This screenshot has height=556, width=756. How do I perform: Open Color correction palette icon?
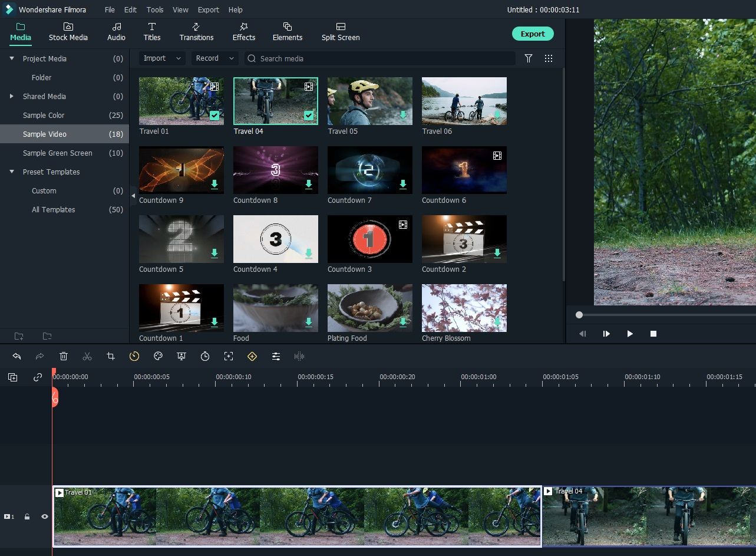(x=158, y=356)
